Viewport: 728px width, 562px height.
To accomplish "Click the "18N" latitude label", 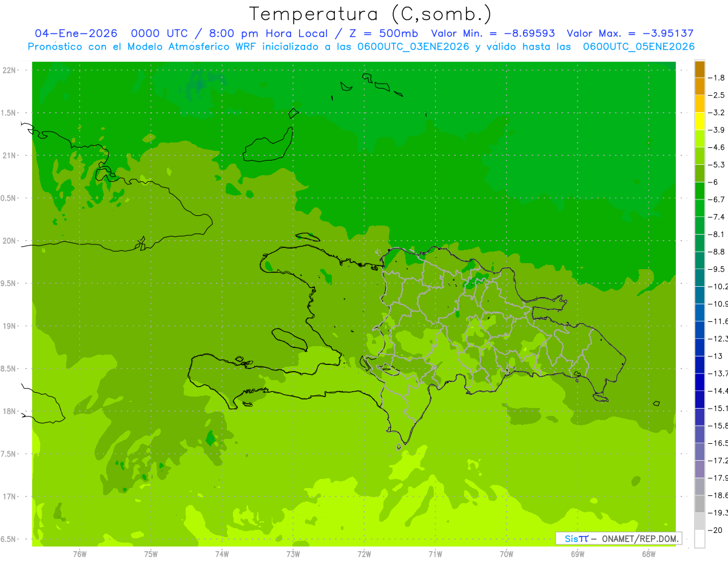I will click(x=10, y=412).
